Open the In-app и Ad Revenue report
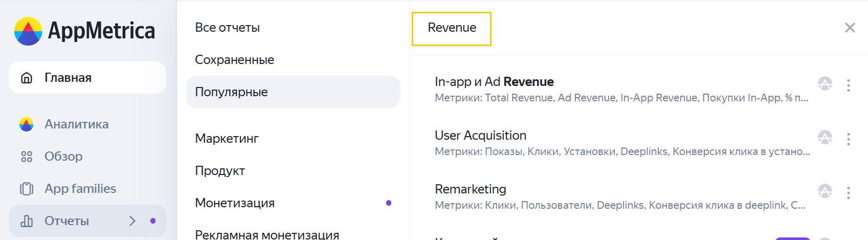This screenshot has height=240, width=868. coord(494,82)
